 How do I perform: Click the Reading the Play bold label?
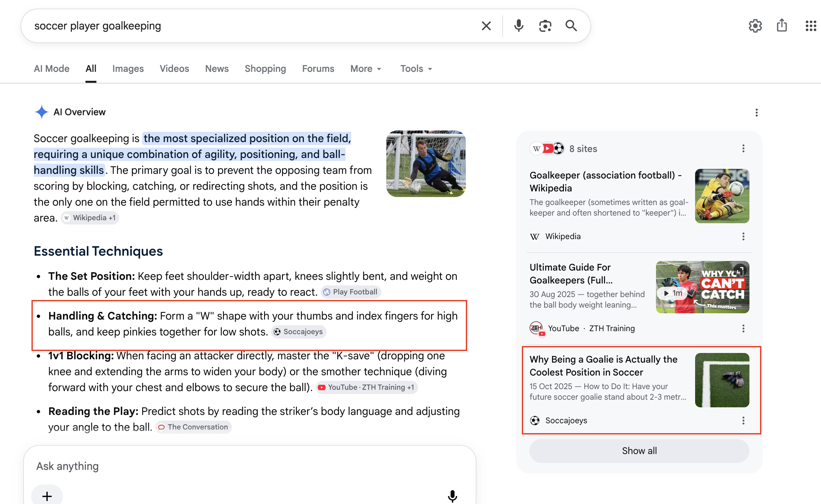click(x=93, y=412)
